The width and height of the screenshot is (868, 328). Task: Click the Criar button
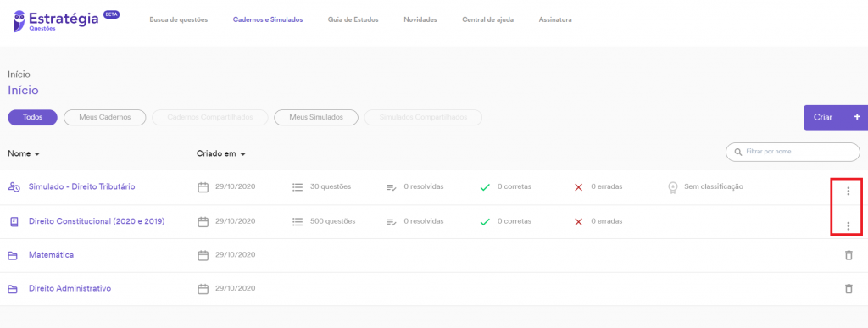click(x=835, y=117)
